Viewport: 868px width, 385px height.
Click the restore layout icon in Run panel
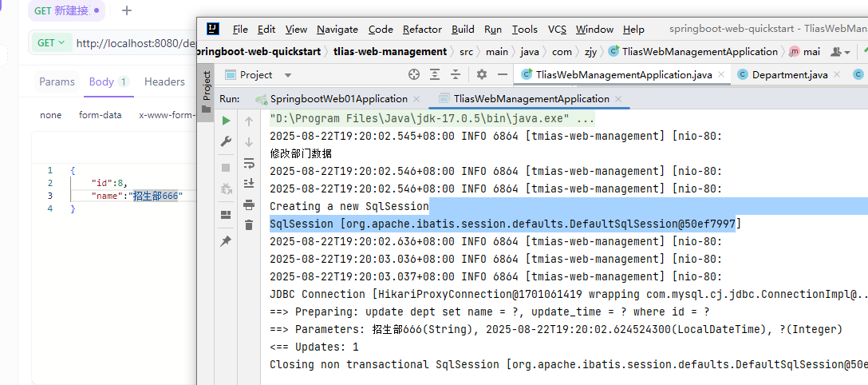tap(226, 214)
